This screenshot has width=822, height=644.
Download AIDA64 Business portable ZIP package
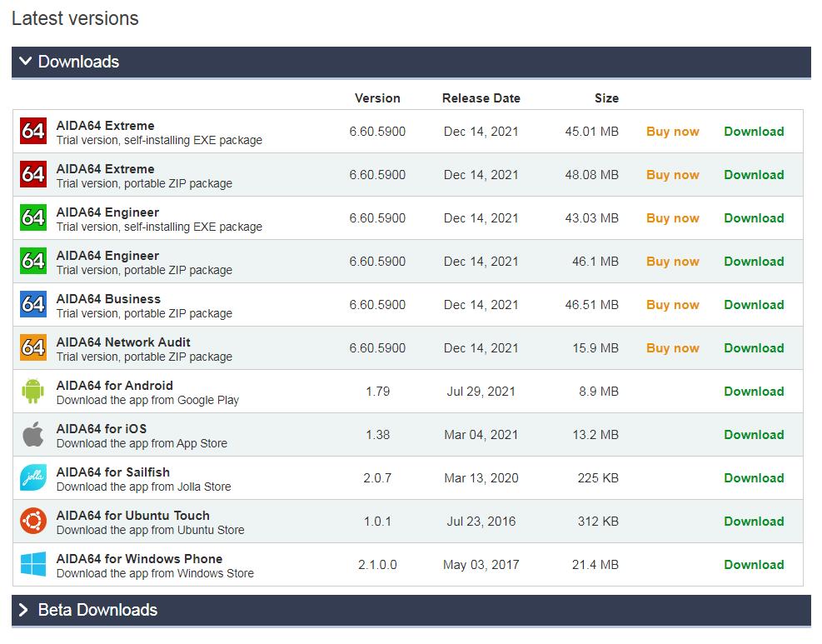754,305
